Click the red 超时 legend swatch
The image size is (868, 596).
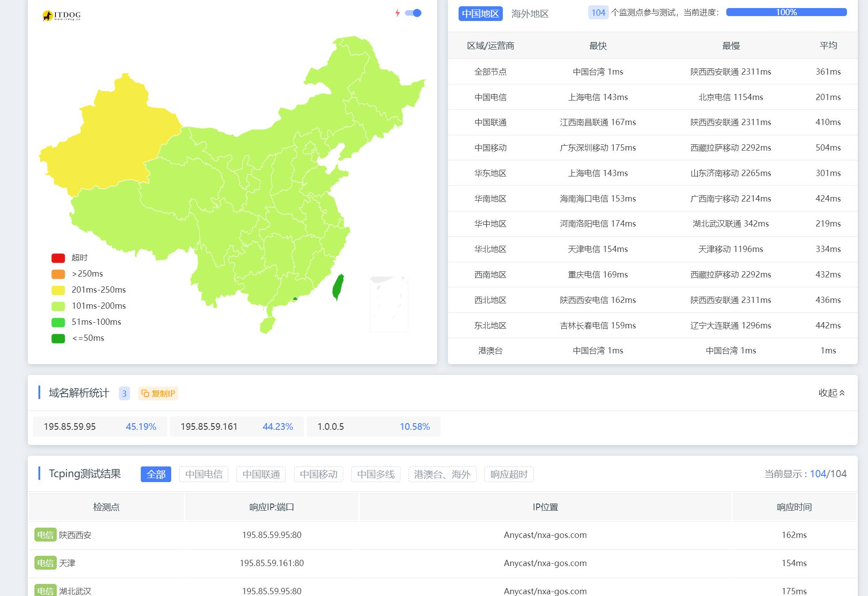(x=58, y=257)
